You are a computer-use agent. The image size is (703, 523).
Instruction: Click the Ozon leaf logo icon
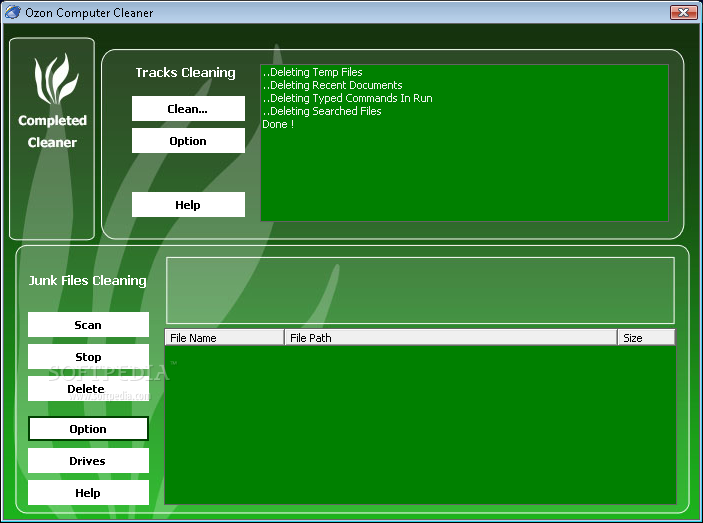[56, 79]
